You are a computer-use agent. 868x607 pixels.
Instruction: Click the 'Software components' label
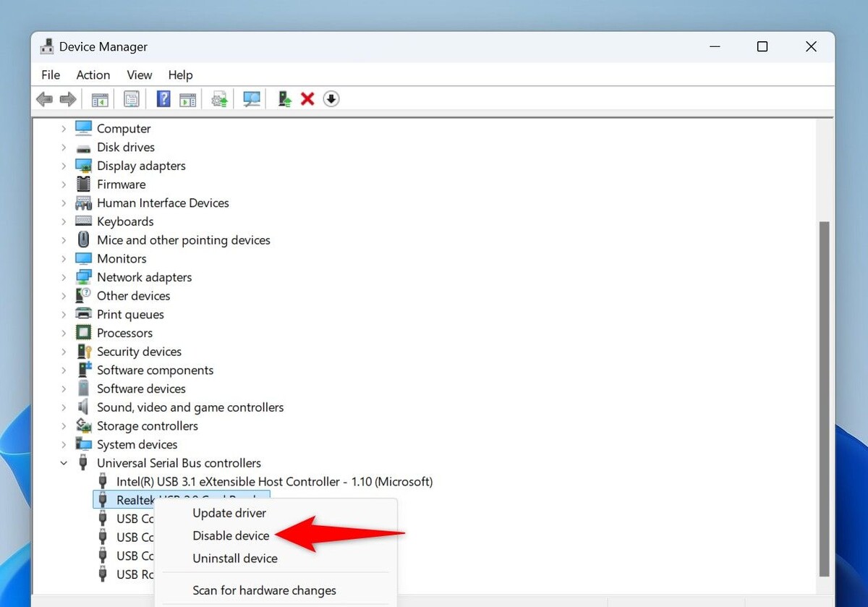tap(156, 370)
